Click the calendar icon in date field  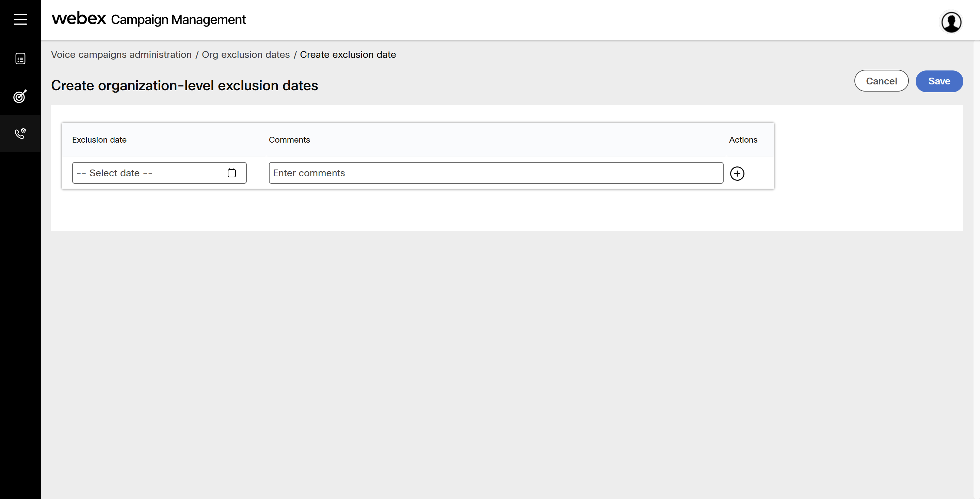point(232,173)
